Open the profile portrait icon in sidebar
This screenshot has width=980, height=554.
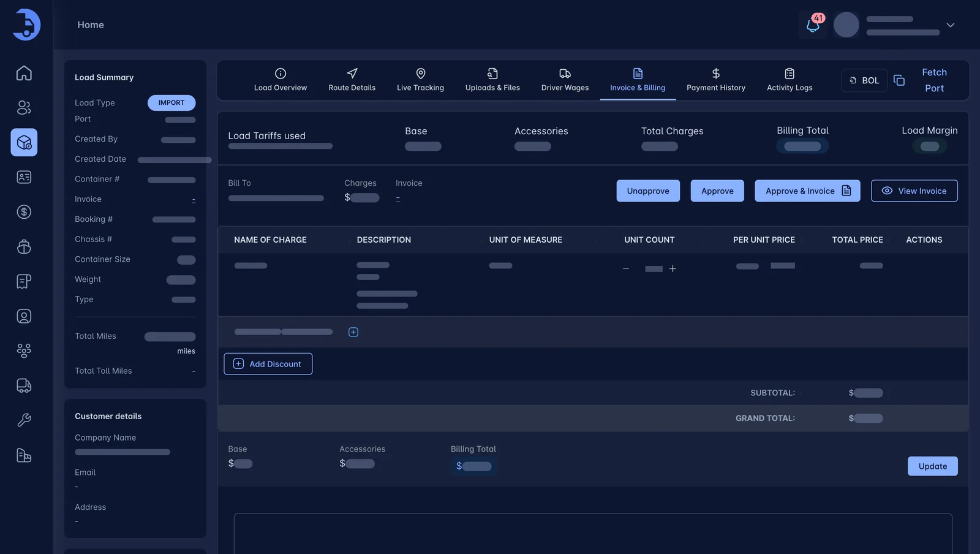click(24, 316)
